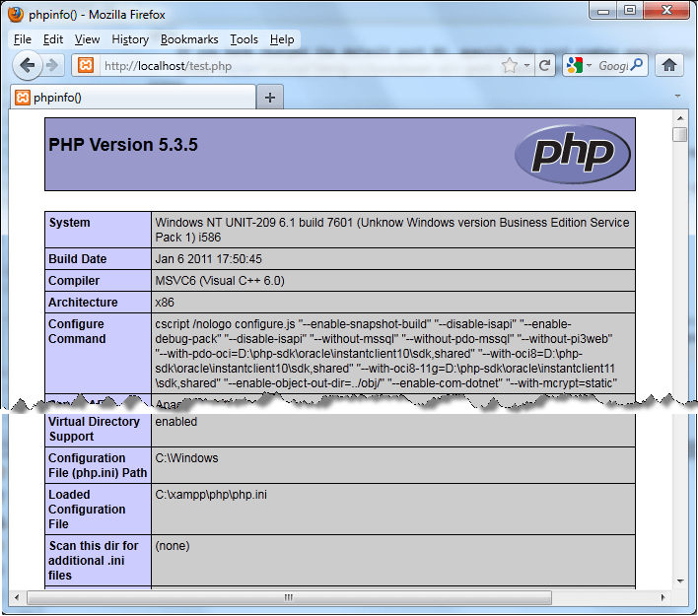
Task: Maximize the Firefox window
Action: pyautogui.click(x=629, y=11)
